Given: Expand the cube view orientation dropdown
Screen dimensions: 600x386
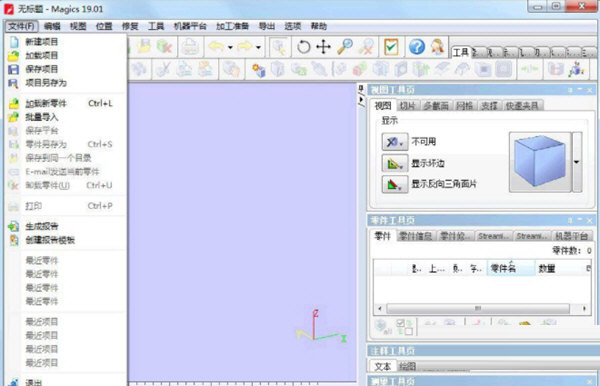Looking at the screenshot, I should click(x=577, y=162).
